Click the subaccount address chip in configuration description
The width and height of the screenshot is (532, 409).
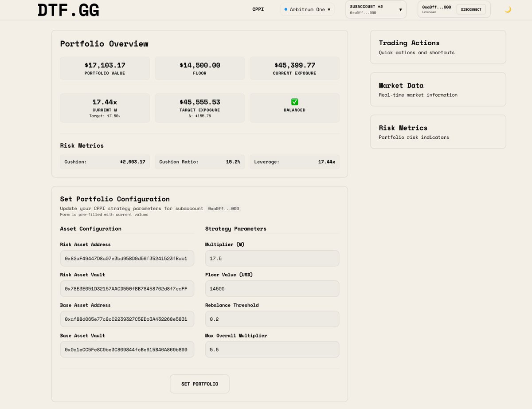[x=223, y=208]
